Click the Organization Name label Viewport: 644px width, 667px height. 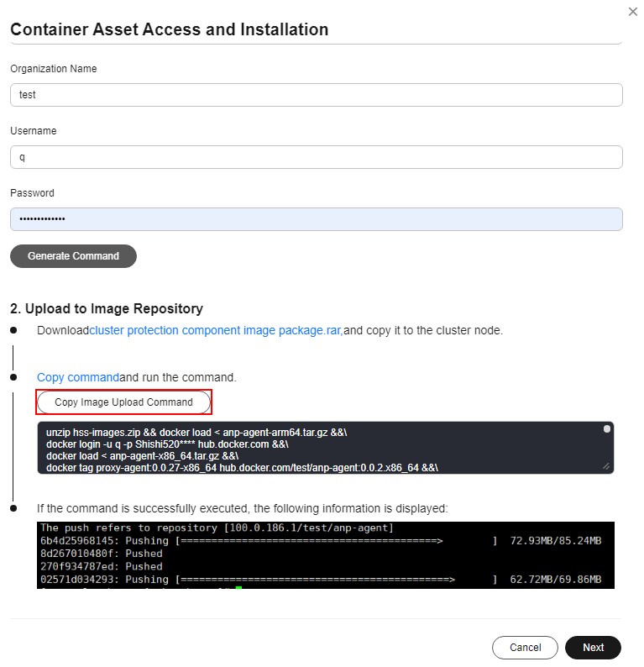tap(54, 69)
